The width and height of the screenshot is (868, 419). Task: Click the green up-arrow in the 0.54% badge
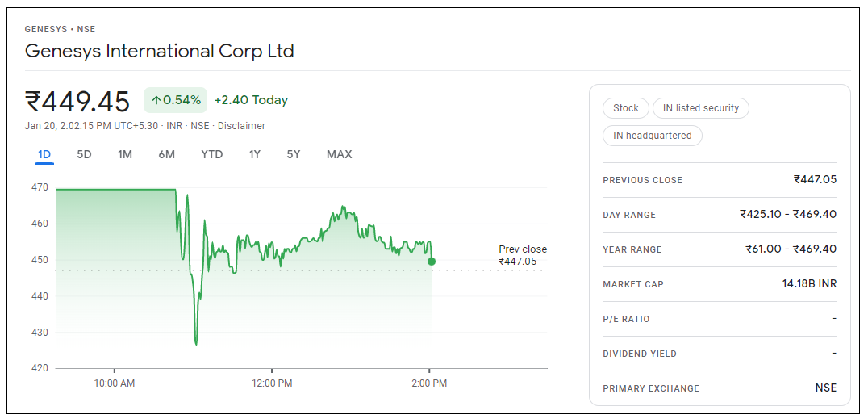(x=156, y=100)
